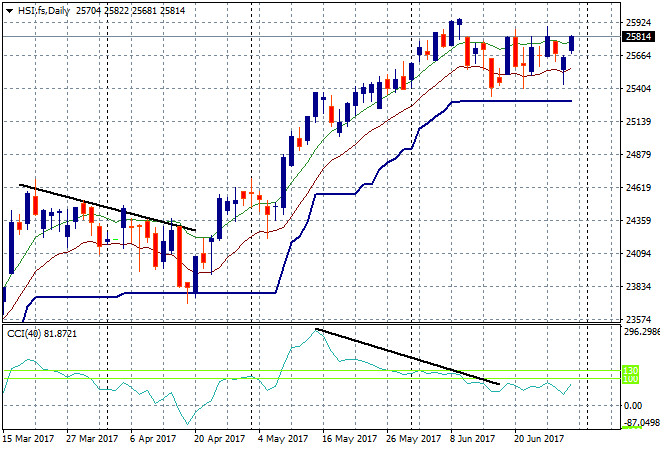The image size is (660, 450).
Task: Click the 23834 price axis label
Action: pos(638,287)
